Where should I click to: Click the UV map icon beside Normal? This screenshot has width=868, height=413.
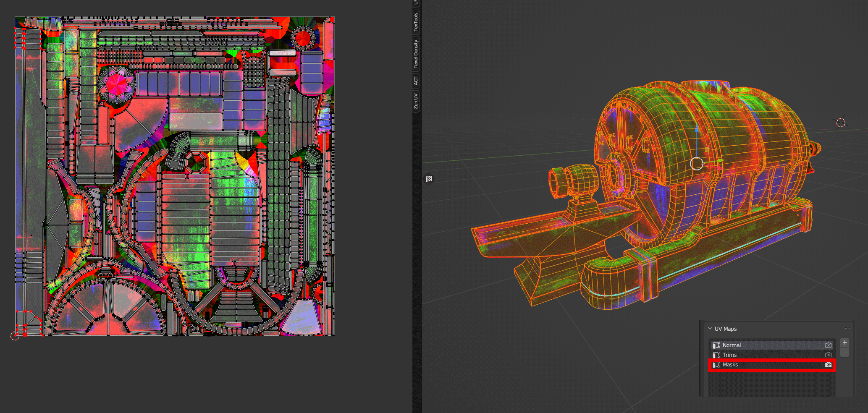[x=716, y=345]
